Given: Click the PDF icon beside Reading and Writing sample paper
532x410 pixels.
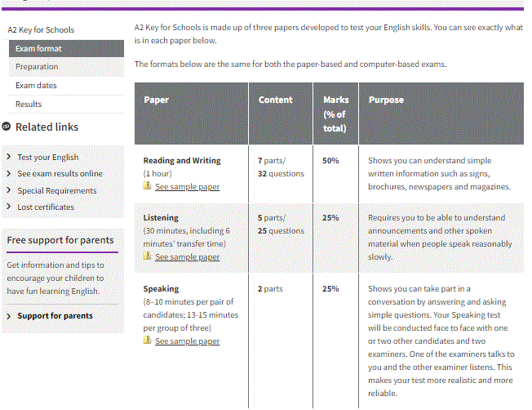Looking at the screenshot, I should (x=147, y=185).
